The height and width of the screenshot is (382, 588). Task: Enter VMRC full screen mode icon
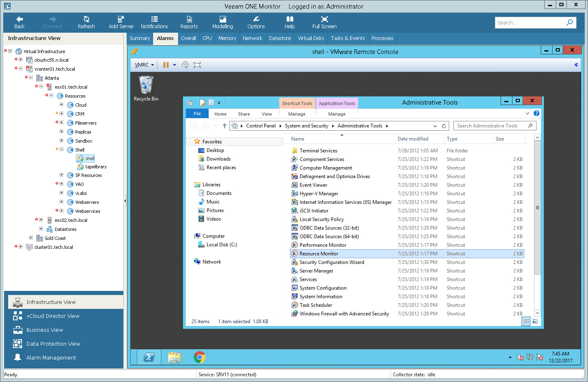[197, 65]
